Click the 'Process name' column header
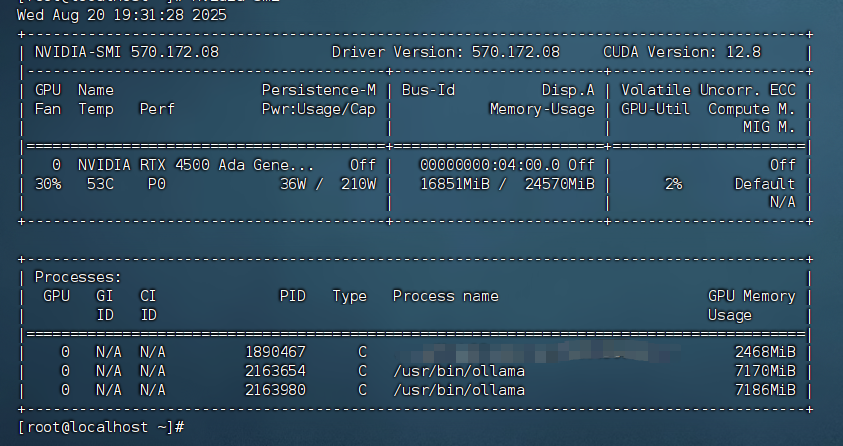The width and height of the screenshot is (843, 446). point(446,296)
